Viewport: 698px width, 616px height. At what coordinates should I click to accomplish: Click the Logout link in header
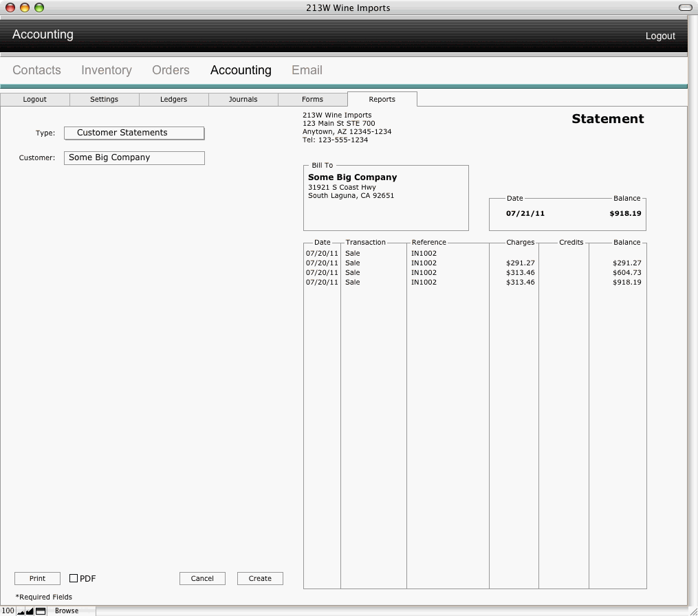pyautogui.click(x=660, y=36)
